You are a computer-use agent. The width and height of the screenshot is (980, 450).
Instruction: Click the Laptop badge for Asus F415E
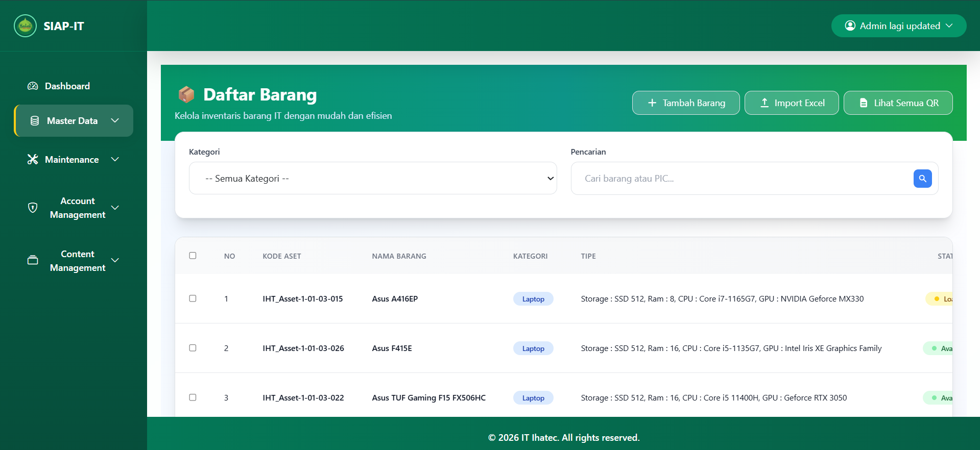pyautogui.click(x=533, y=348)
